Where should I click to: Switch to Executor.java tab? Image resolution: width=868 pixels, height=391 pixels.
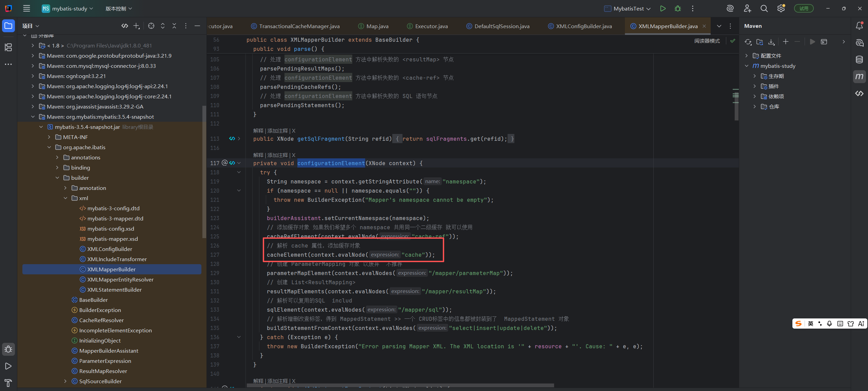click(x=427, y=26)
